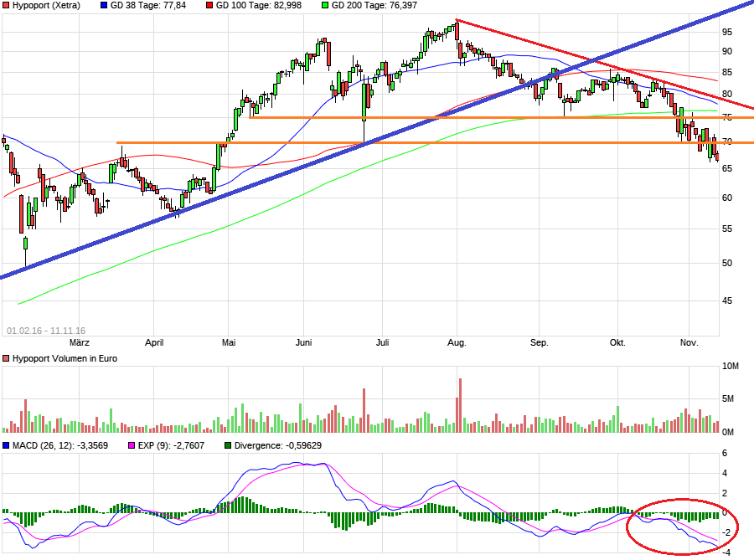Image resolution: width=754 pixels, height=560 pixels.
Task: Click the price axis value 80
Action: (727, 94)
